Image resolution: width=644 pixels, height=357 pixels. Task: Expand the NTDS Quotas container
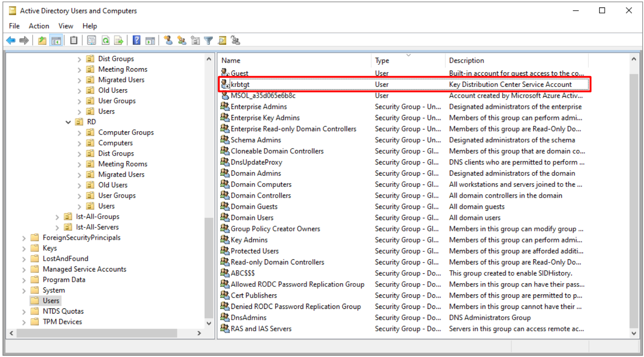tap(24, 311)
